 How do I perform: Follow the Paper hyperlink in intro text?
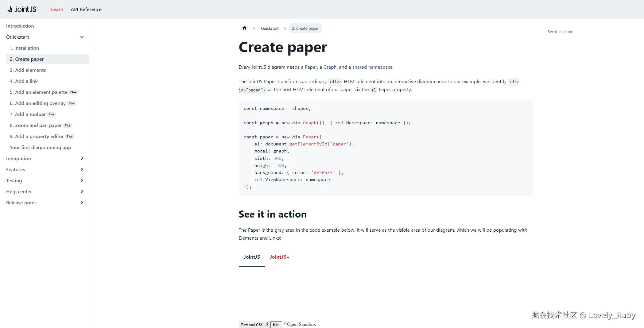(x=311, y=67)
